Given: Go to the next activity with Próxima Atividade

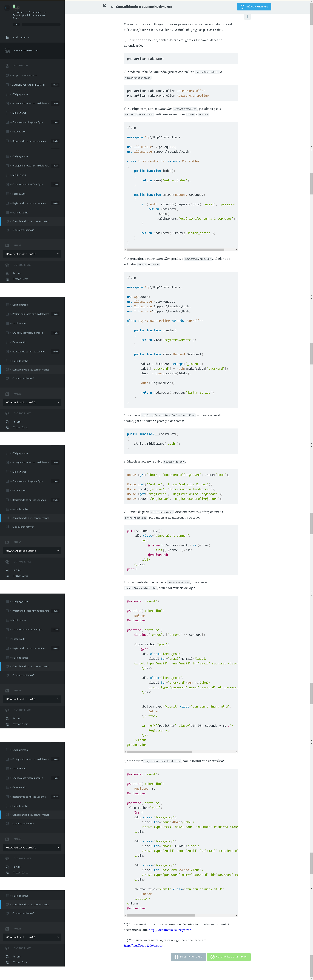Looking at the screenshot, I should [x=254, y=7].
